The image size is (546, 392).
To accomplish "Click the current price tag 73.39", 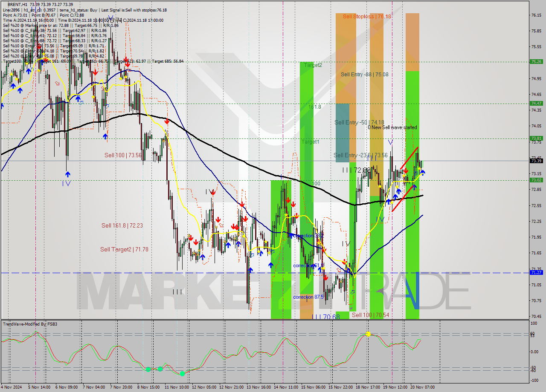I will (536, 161).
